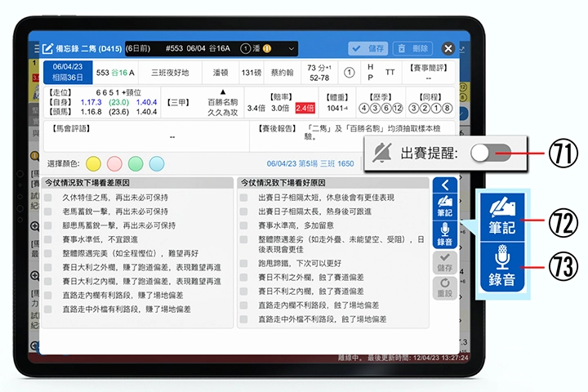The height and width of the screenshot is (392, 588).
Task: Check 出賽日子相隔太短,休息後會有更佳表現
Action: (x=243, y=198)
